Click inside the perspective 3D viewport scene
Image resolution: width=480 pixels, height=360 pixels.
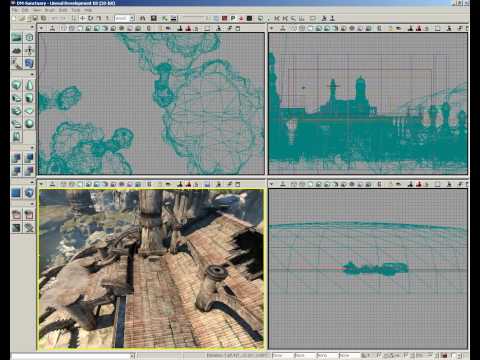(151, 269)
